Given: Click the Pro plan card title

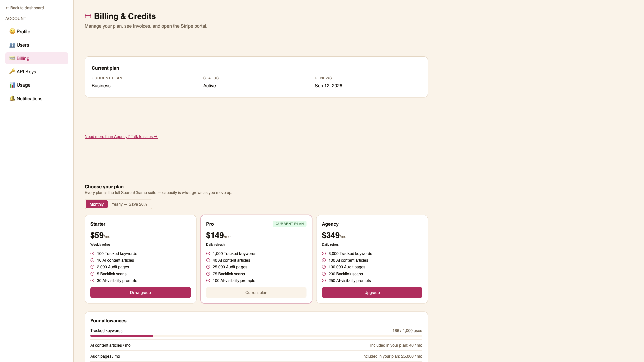Looking at the screenshot, I should (210, 224).
